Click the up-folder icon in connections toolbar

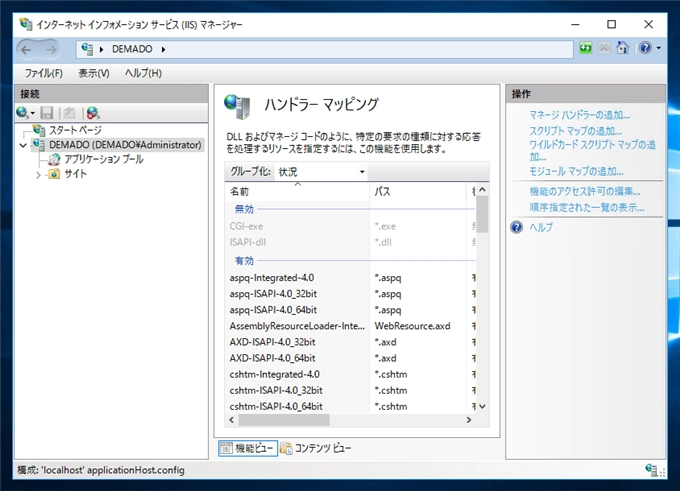click(69, 113)
